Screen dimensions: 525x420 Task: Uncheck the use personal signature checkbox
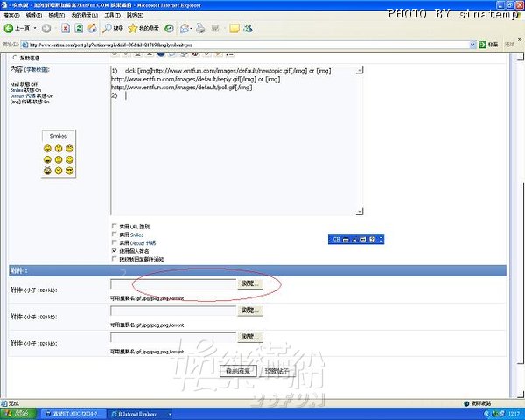[x=114, y=251]
